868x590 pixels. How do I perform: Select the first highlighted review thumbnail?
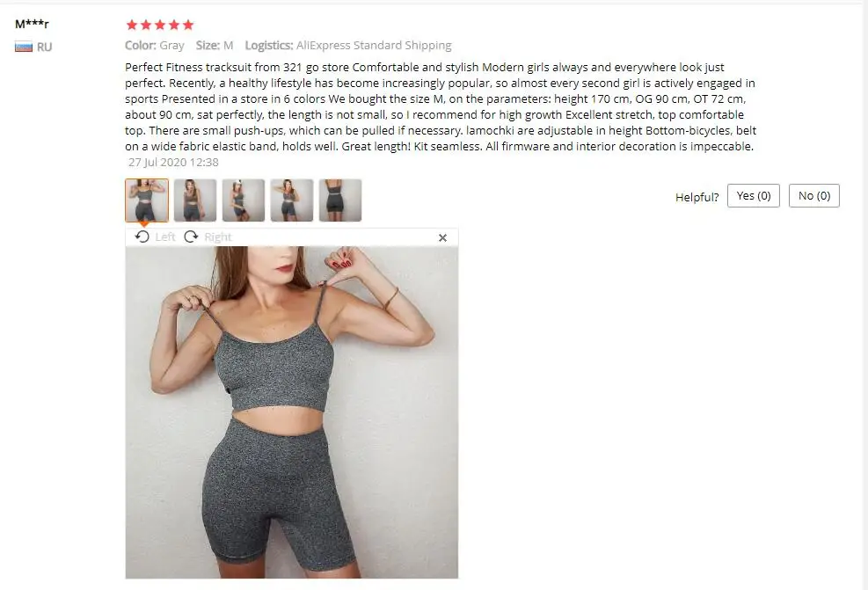tap(147, 200)
